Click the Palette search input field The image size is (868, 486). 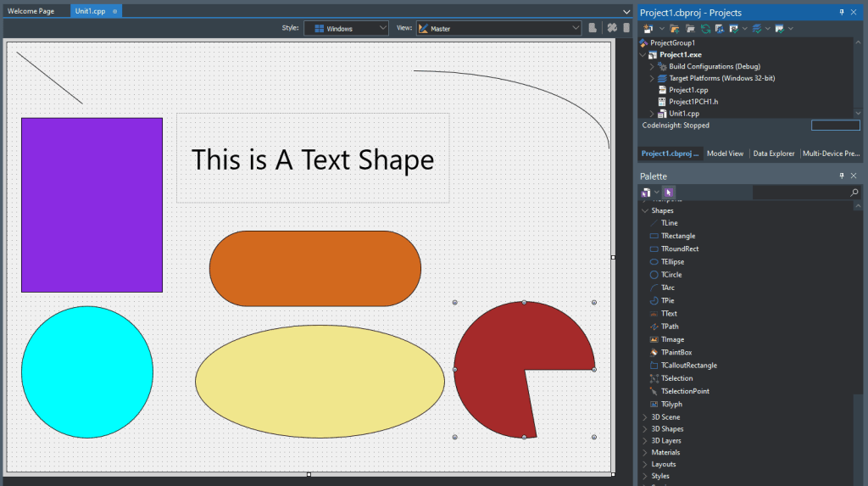800,193
